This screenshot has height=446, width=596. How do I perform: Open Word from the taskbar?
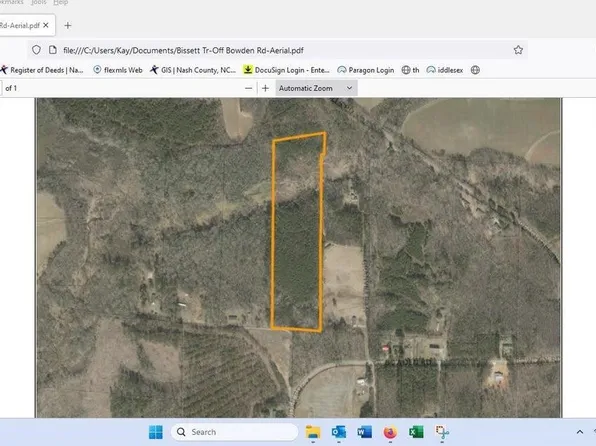click(365, 432)
